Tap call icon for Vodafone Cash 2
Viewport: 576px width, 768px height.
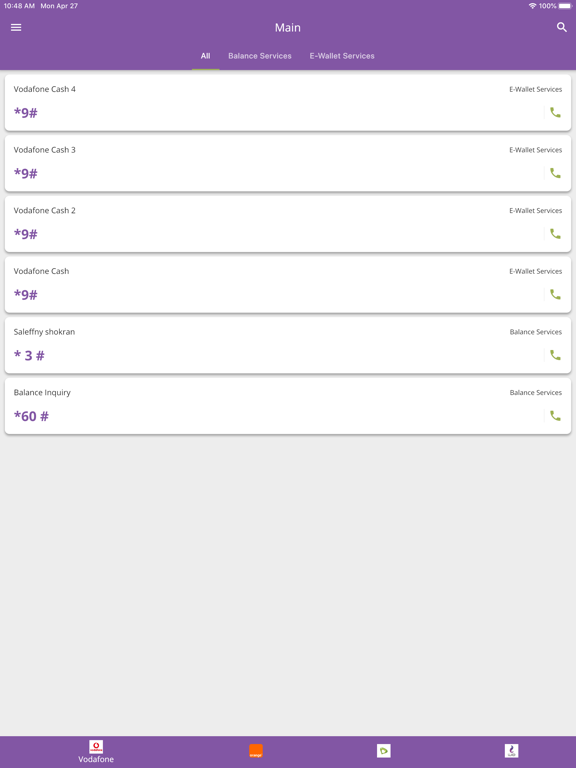point(555,234)
